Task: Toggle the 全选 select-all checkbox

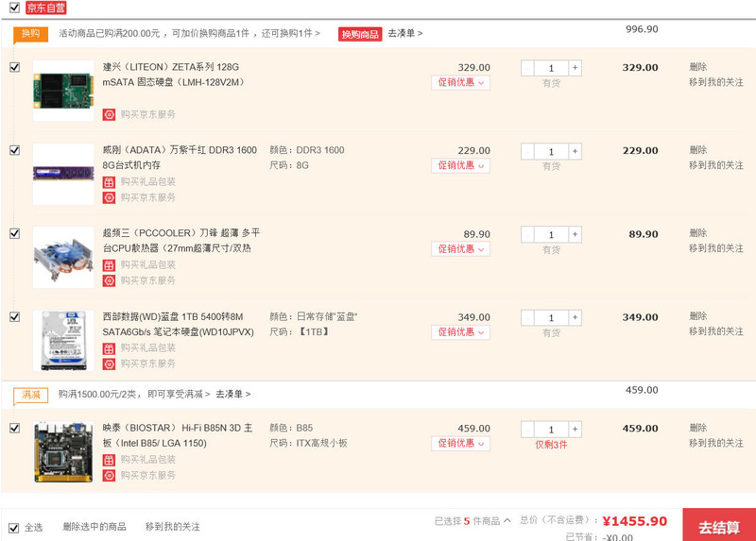Action: point(14,527)
